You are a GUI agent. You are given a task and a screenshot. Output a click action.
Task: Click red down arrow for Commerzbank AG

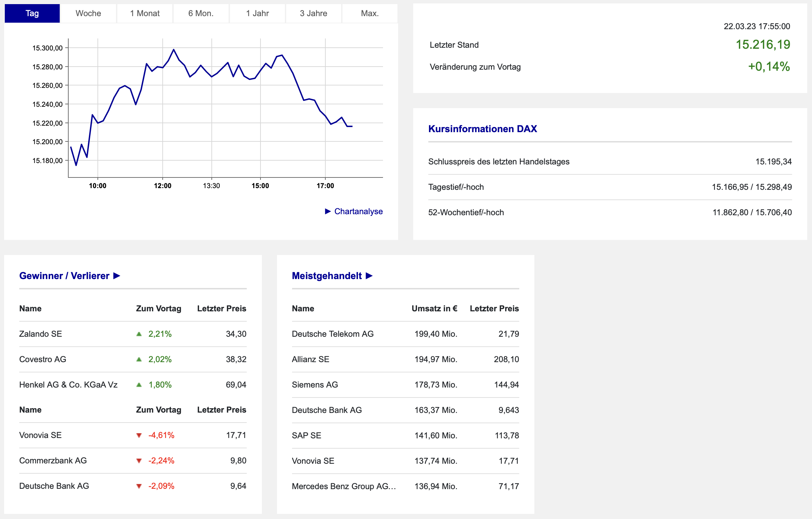[x=139, y=461]
